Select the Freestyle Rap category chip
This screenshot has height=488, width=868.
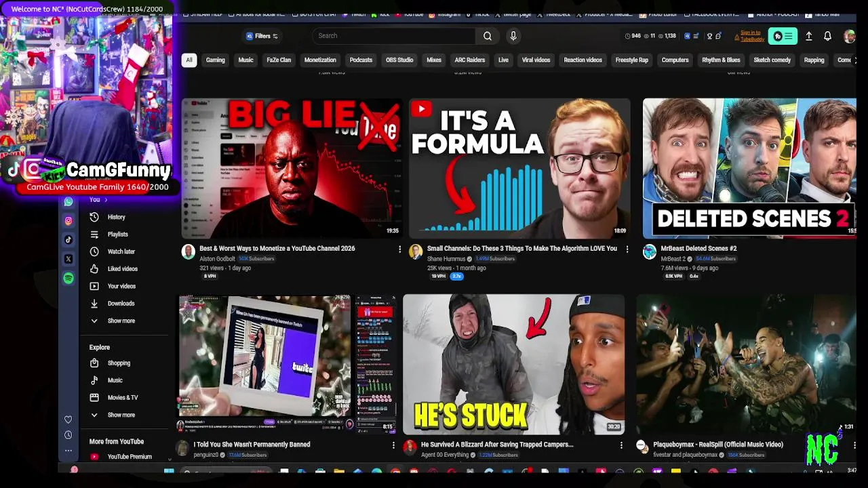[x=631, y=60]
